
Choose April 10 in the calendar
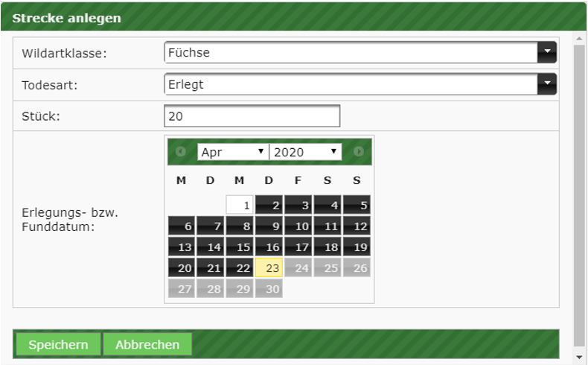tap(298, 226)
